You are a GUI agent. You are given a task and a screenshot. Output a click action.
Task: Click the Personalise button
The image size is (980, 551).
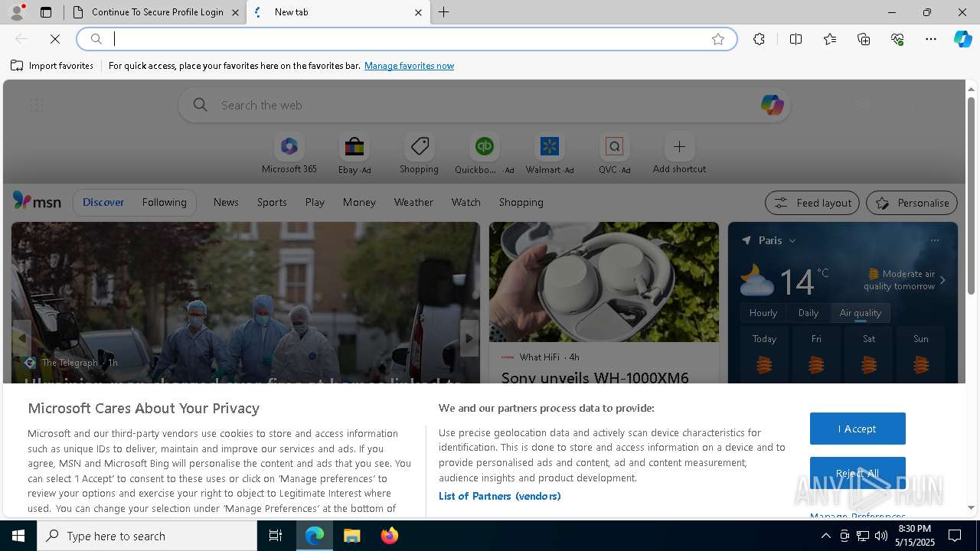click(x=911, y=203)
